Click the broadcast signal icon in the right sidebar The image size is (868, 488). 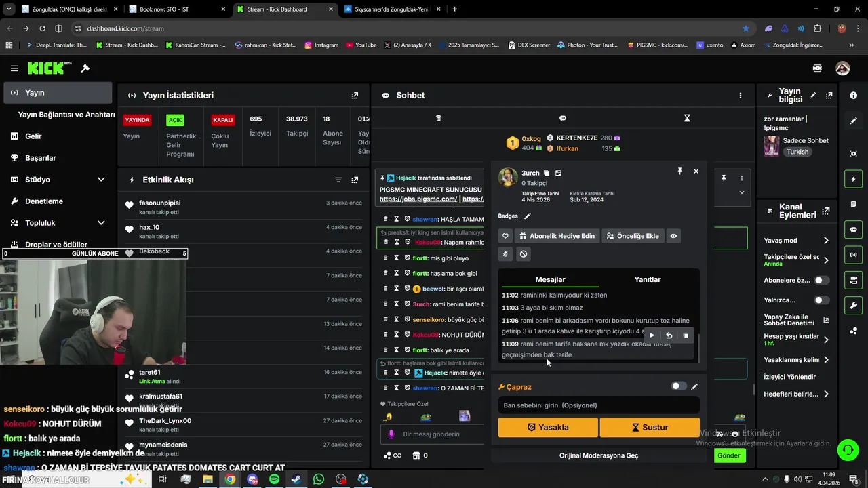853,255
